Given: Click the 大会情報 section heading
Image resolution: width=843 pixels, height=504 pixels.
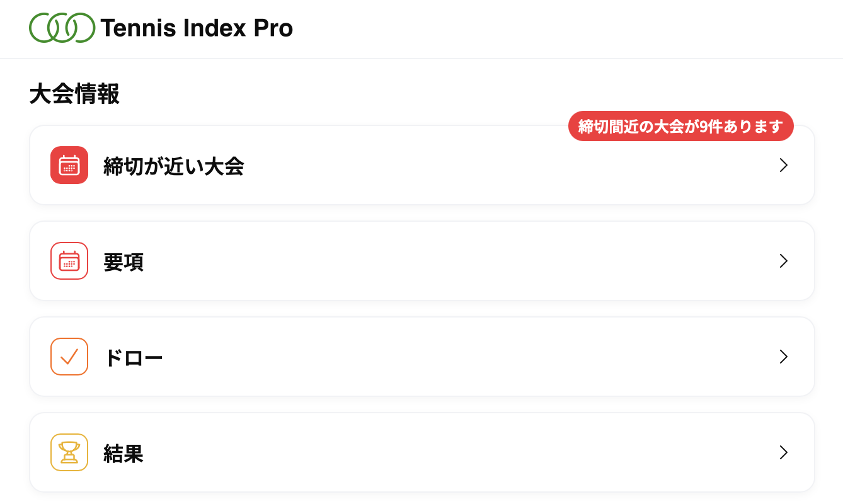Looking at the screenshot, I should point(74,94).
